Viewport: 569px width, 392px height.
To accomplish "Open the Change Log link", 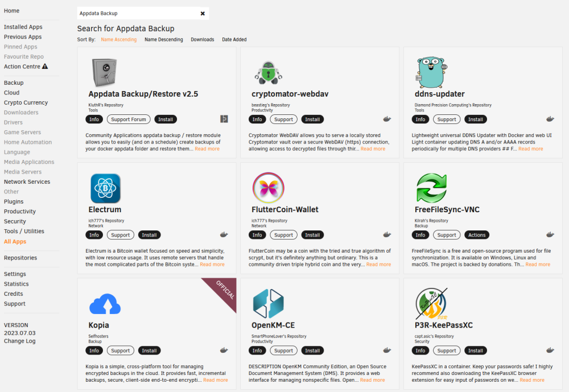I will pos(19,341).
